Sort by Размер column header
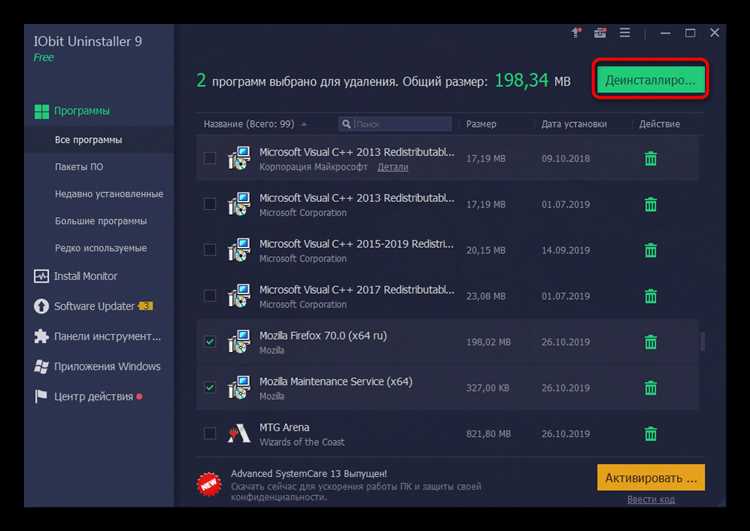 481,124
